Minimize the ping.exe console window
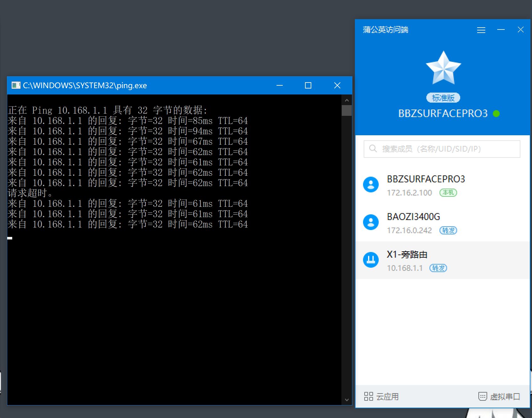This screenshot has width=532, height=418. click(280, 85)
